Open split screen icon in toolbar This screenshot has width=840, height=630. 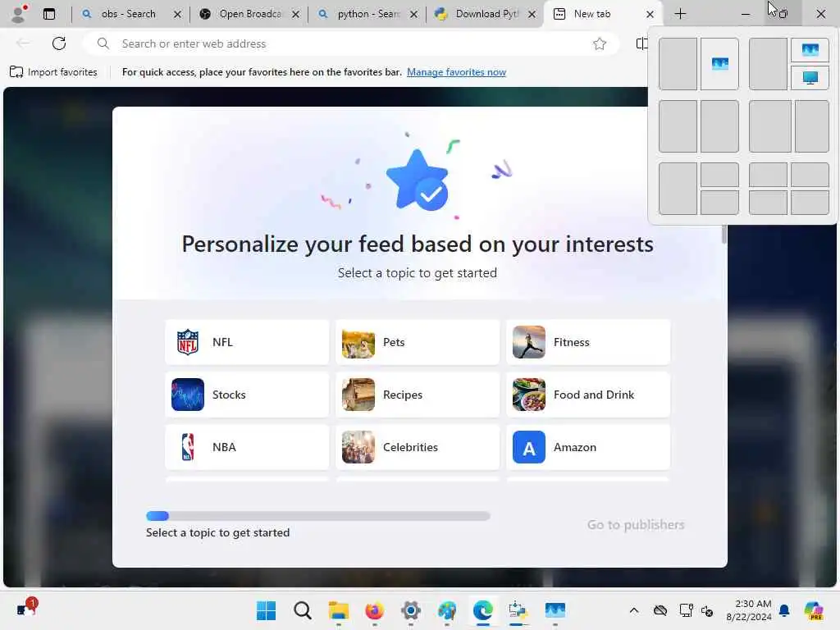(x=641, y=43)
